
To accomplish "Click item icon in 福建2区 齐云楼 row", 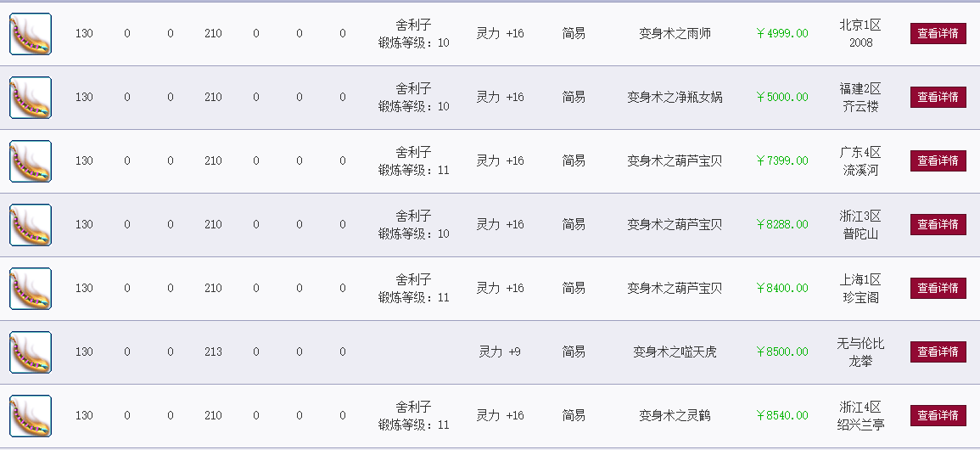I will [x=30, y=98].
